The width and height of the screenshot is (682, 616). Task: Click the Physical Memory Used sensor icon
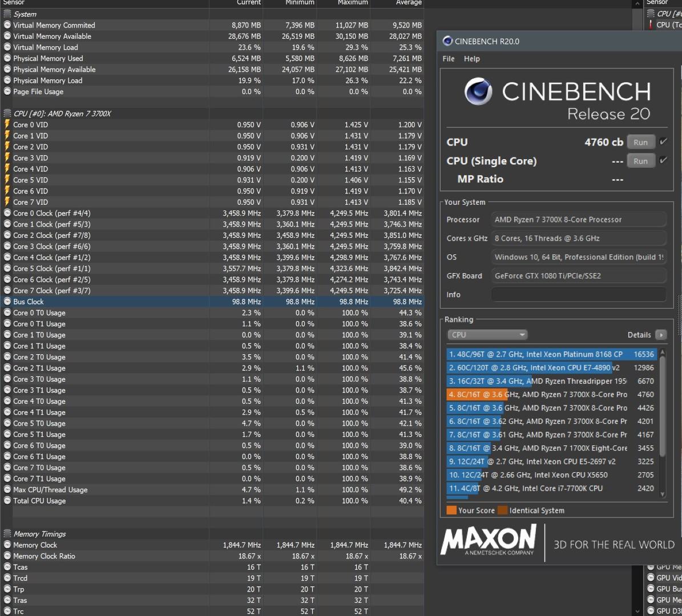click(7, 58)
